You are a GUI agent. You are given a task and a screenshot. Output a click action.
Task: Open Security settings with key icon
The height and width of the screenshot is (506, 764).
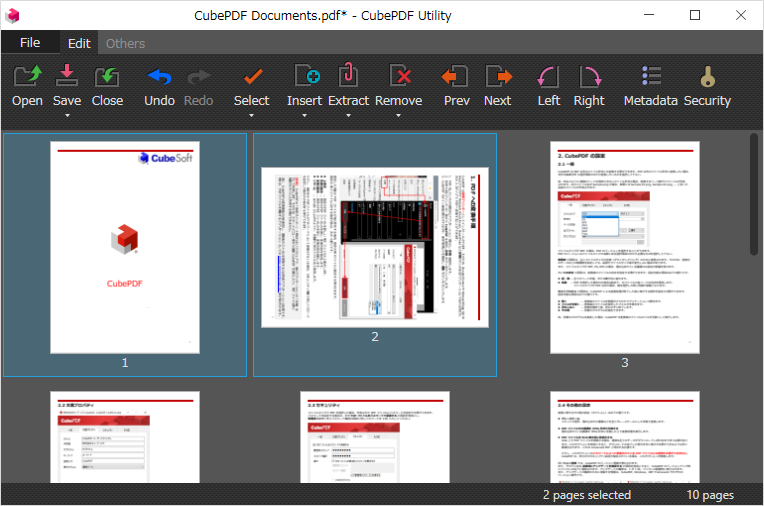[707, 78]
